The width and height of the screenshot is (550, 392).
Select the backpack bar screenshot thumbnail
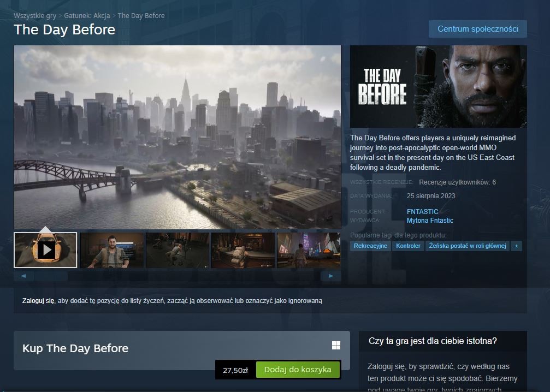pos(243,250)
